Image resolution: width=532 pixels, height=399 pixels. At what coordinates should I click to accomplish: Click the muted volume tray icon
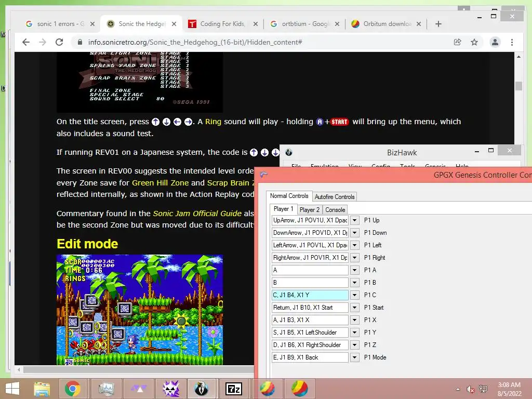tap(470, 389)
